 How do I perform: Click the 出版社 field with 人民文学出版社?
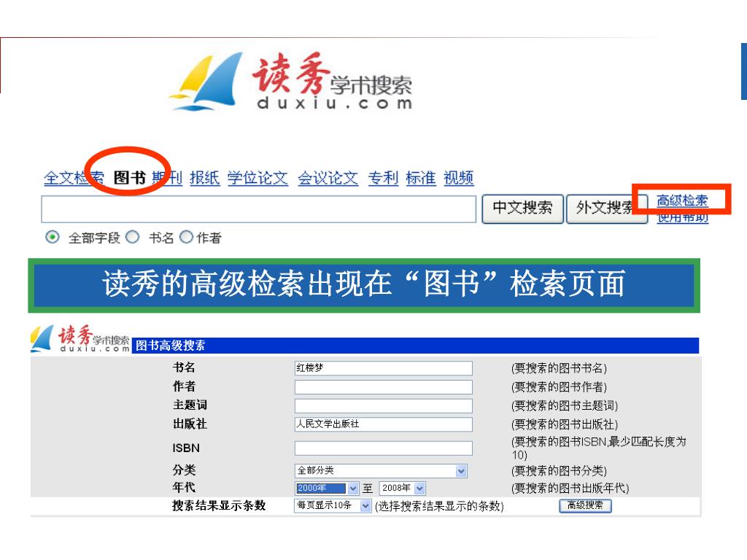tap(384, 424)
